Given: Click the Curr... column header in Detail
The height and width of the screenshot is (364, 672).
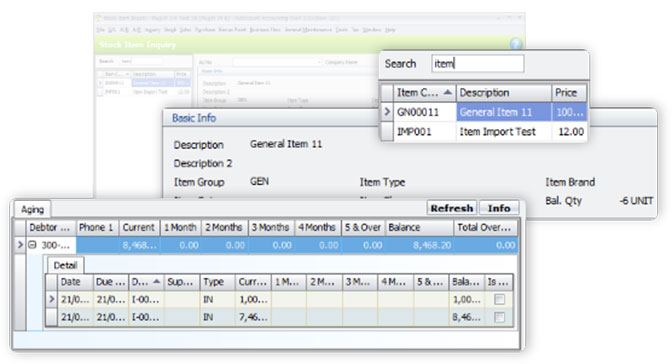Looking at the screenshot, I should tap(253, 282).
